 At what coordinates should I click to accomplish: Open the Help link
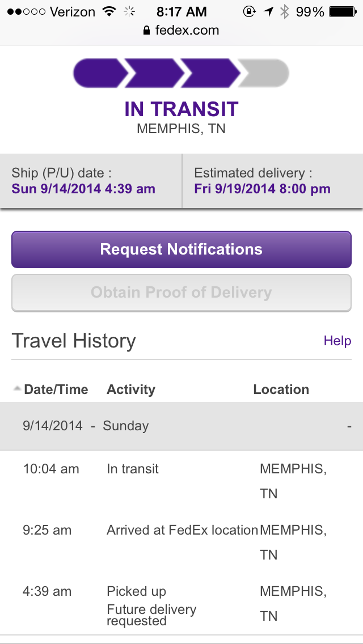tap(337, 341)
